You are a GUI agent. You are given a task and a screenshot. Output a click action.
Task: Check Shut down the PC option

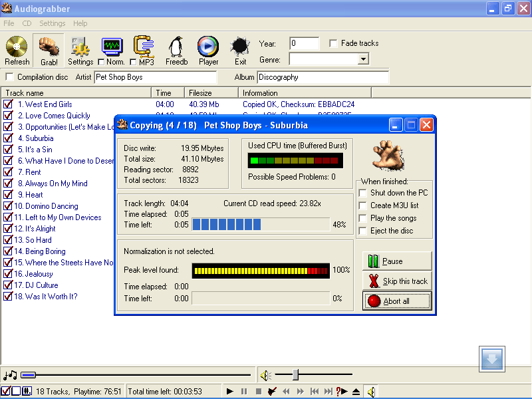[362, 193]
